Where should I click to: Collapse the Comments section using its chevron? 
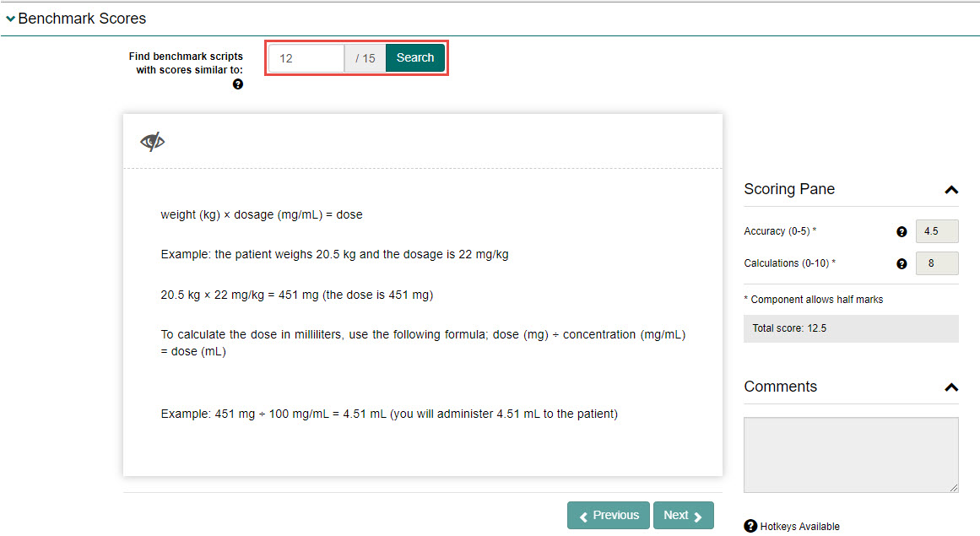coord(950,387)
